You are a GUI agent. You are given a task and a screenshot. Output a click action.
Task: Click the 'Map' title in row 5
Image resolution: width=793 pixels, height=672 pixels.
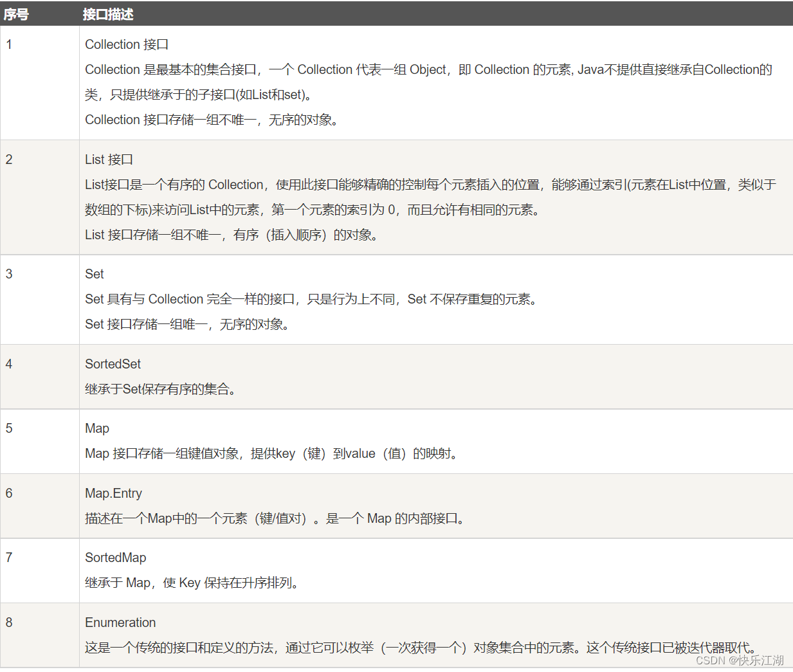tap(97, 428)
